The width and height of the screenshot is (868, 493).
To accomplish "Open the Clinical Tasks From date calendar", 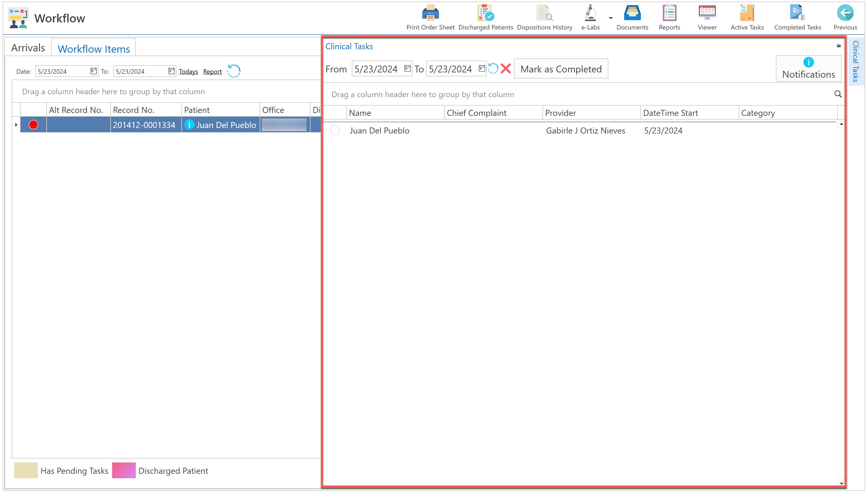I will point(407,69).
